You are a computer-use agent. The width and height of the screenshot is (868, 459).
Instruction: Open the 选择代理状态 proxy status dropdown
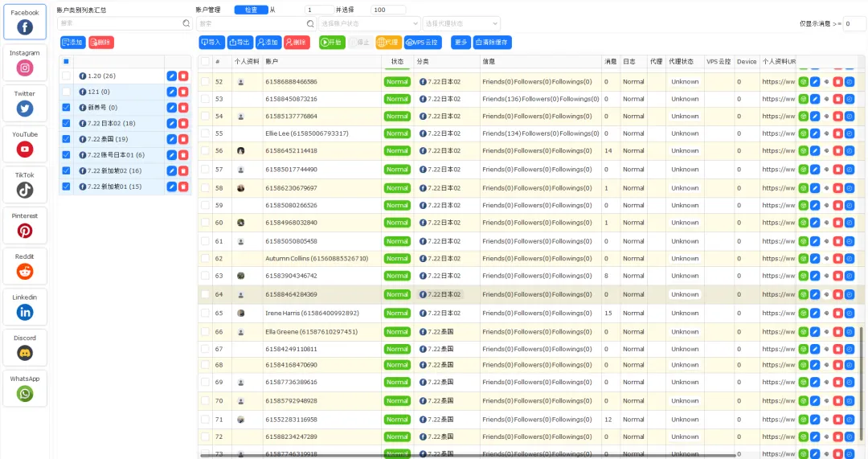(461, 24)
